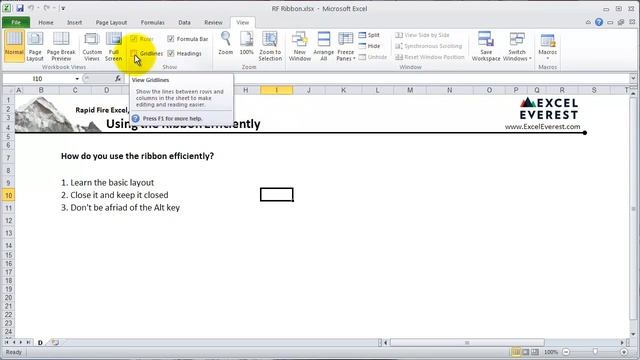Click the zoom slider handle
The height and width of the screenshot is (360, 640).
tap(595, 352)
